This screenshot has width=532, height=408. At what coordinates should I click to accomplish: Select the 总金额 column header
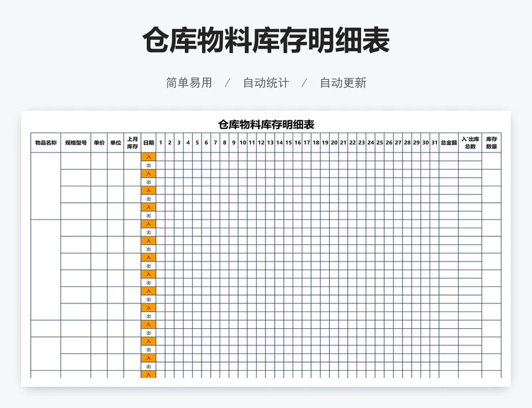tap(448, 142)
